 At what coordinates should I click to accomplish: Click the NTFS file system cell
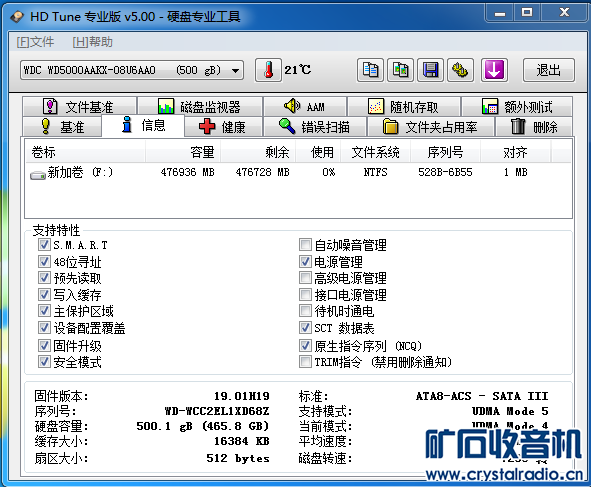pyautogui.click(x=375, y=173)
